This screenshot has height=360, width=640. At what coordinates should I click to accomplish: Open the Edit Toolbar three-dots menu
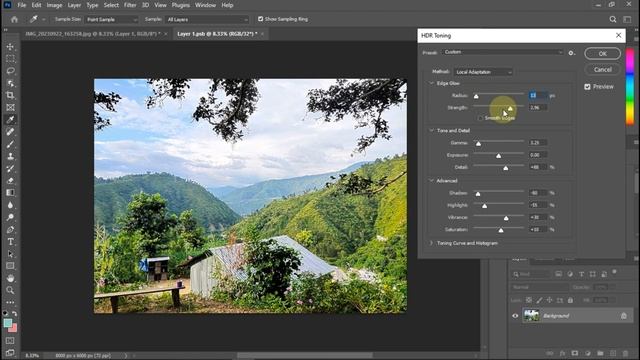(10, 302)
